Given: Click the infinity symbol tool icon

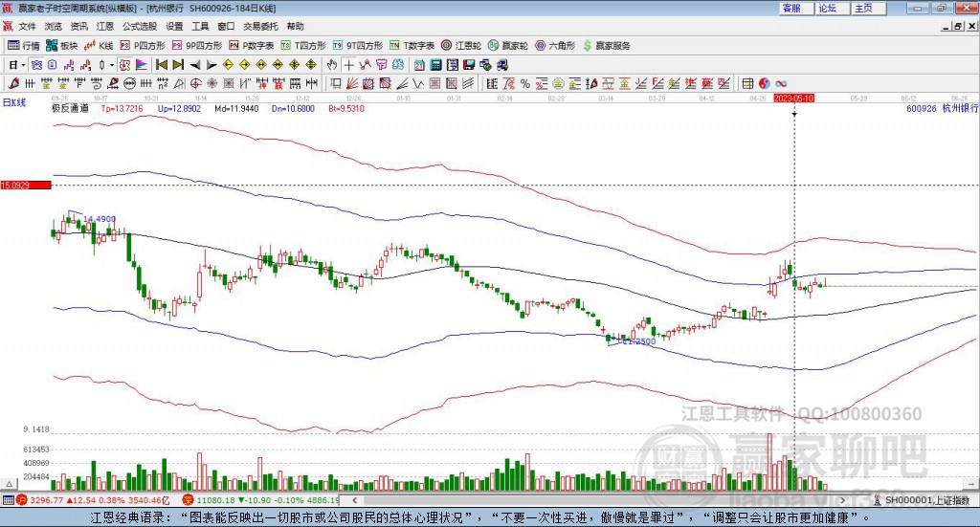Looking at the screenshot, I should pos(781,83).
